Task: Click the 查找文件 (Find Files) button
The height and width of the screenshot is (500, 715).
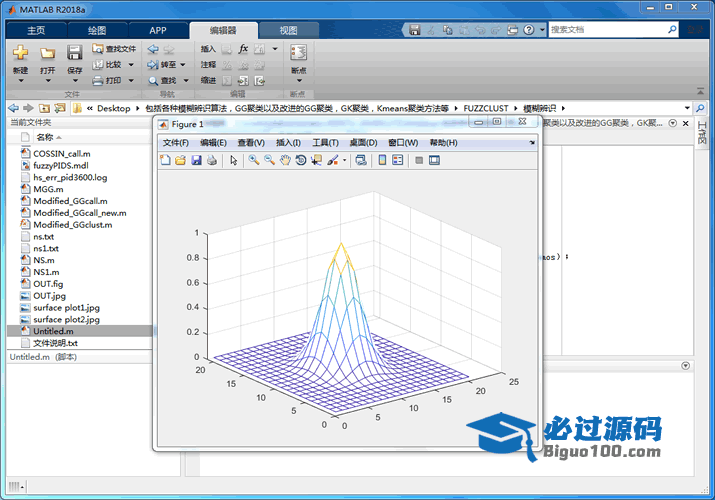Action: [x=114, y=48]
